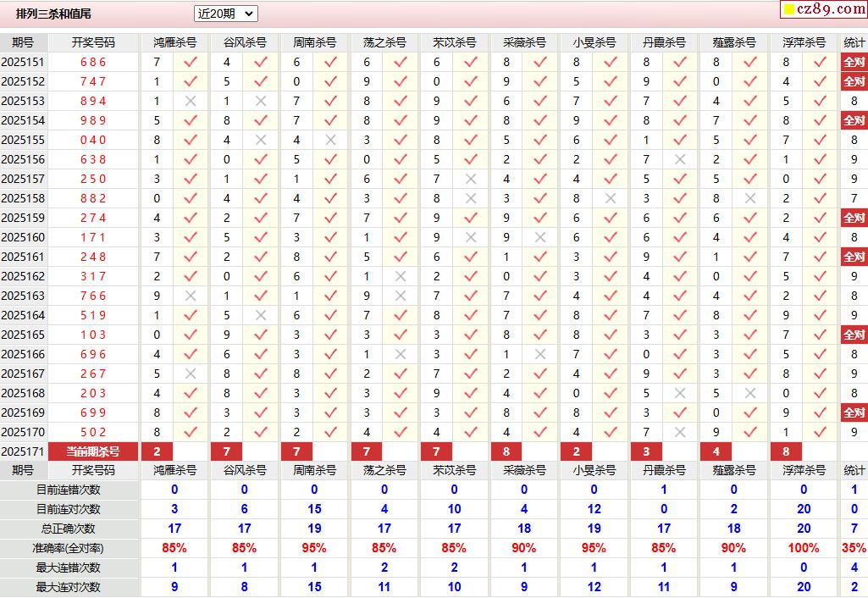
Task: Click the 目前连对次数 row label
Action: 69,509
